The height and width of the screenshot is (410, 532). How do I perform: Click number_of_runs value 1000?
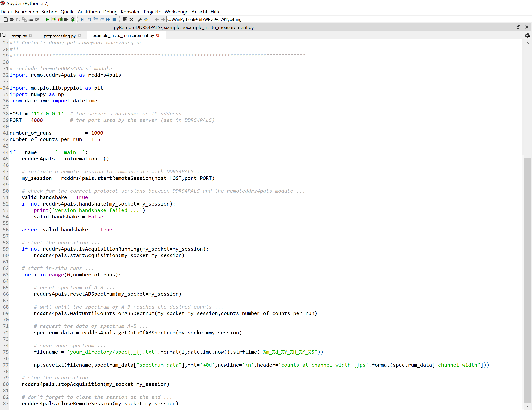[x=97, y=133]
